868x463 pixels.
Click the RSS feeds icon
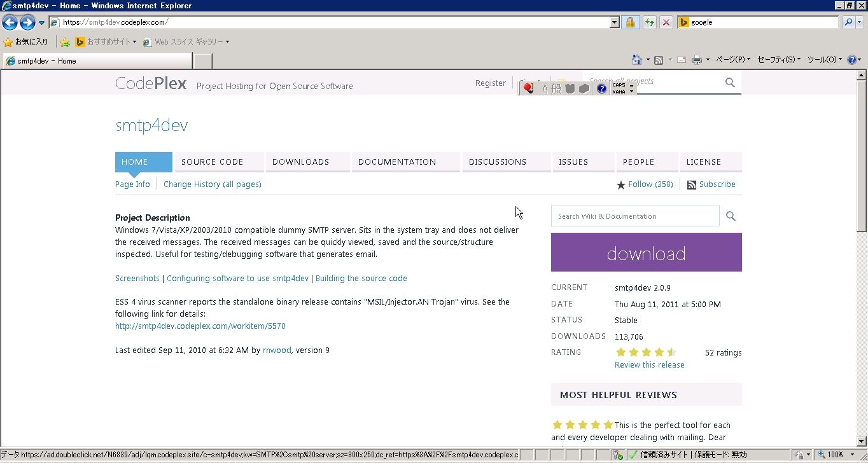pyautogui.click(x=659, y=60)
